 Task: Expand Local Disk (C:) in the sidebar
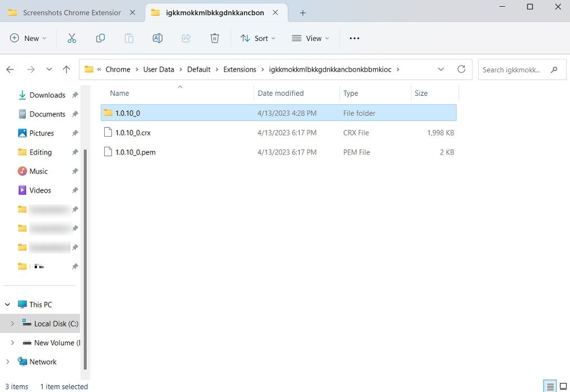pos(12,323)
